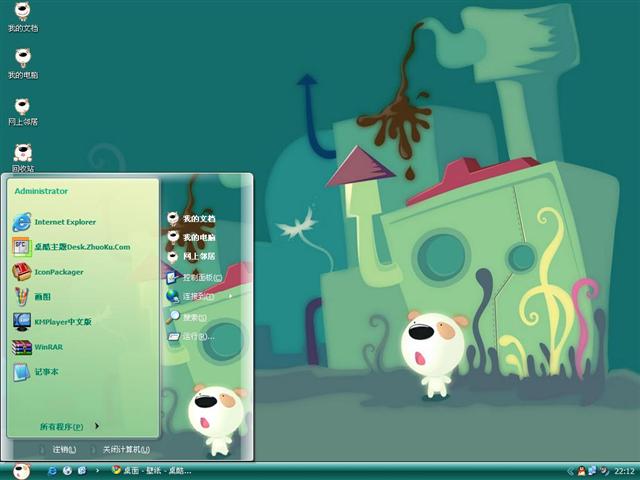Click 我的文档 in start menu right pane
640x480 pixels.
(191, 218)
